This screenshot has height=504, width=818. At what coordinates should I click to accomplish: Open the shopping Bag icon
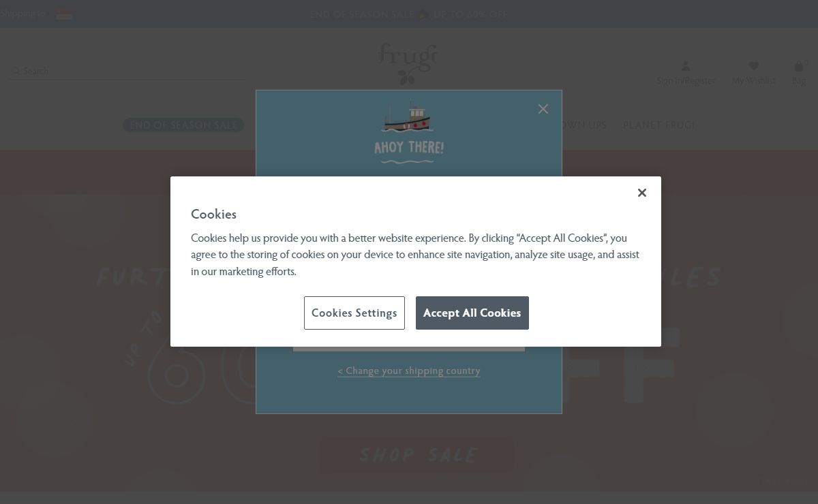tap(799, 66)
